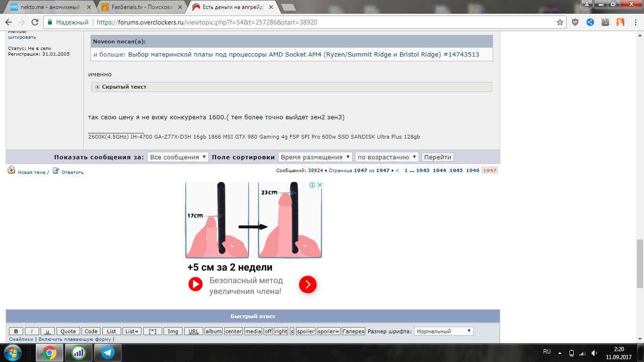Click the ad info icon
This screenshot has height=362, width=644.
[x=312, y=185]
